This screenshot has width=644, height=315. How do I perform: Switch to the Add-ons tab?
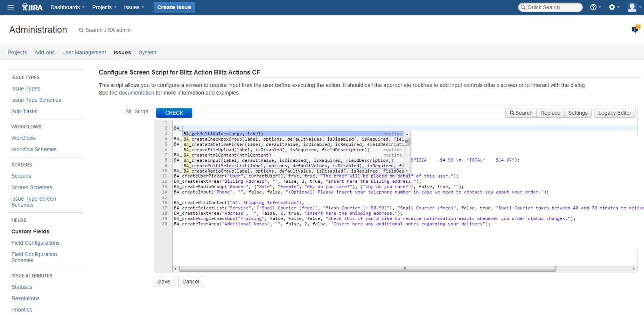tap(44, 52)
